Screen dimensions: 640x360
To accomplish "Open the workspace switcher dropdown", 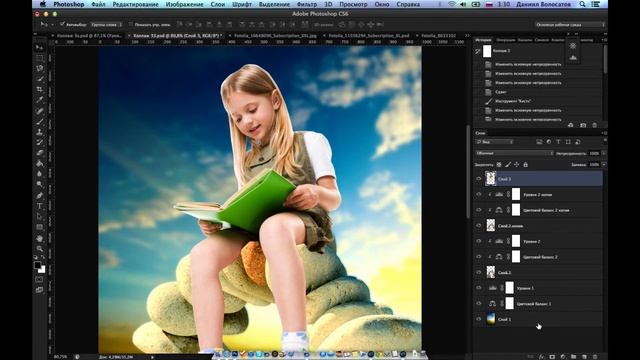I will 570,25.
